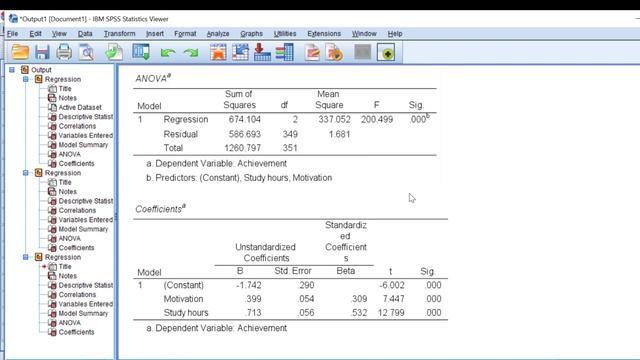640x360 pixels.
Task: Open Print Preview from the toolbar
Action: tap(86, 52)
